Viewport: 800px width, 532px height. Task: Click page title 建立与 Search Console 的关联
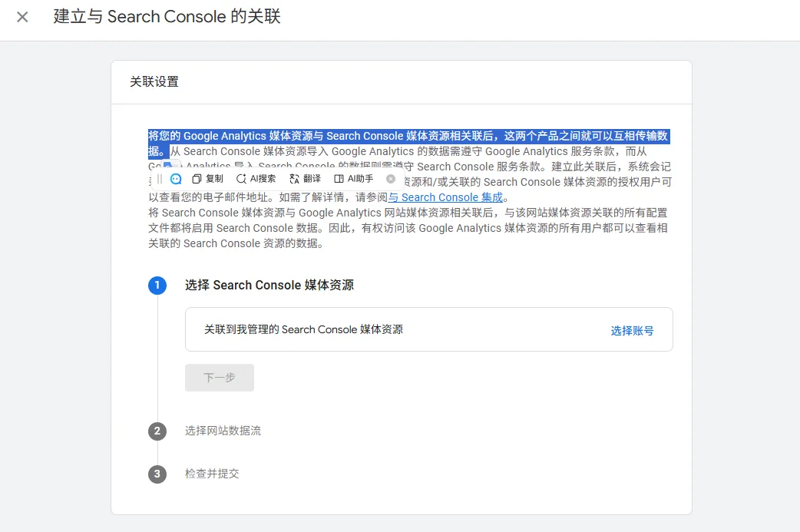167,16
